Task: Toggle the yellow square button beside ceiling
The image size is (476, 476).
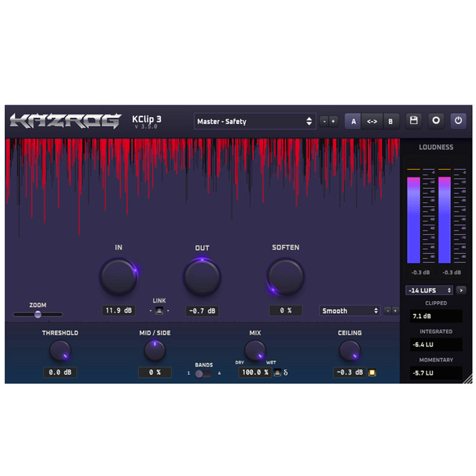Action: 372,372
